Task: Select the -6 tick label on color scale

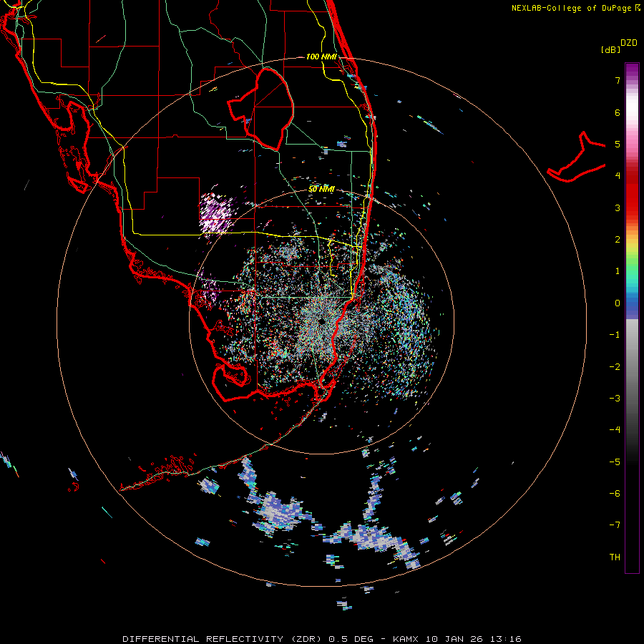Action: point(615,493)
